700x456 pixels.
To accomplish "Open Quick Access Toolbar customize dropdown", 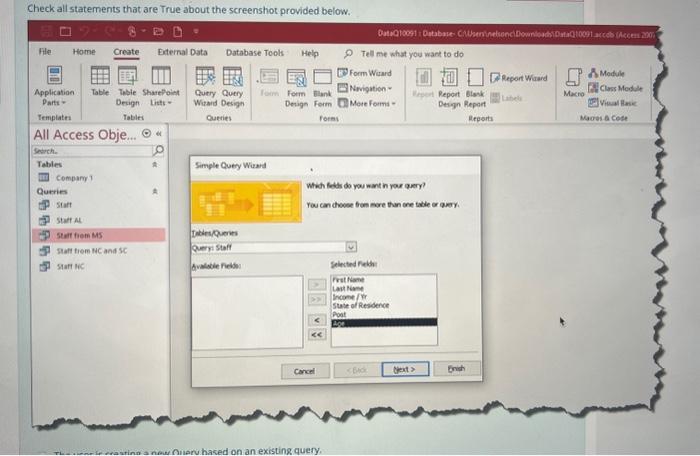I will point(196,32).
